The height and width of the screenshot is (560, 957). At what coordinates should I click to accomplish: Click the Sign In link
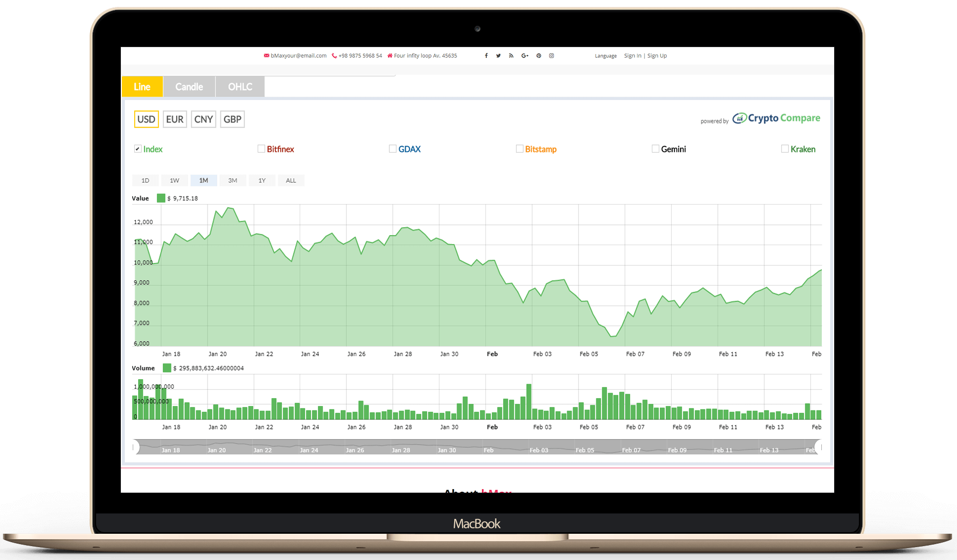[x=633, y=56]
